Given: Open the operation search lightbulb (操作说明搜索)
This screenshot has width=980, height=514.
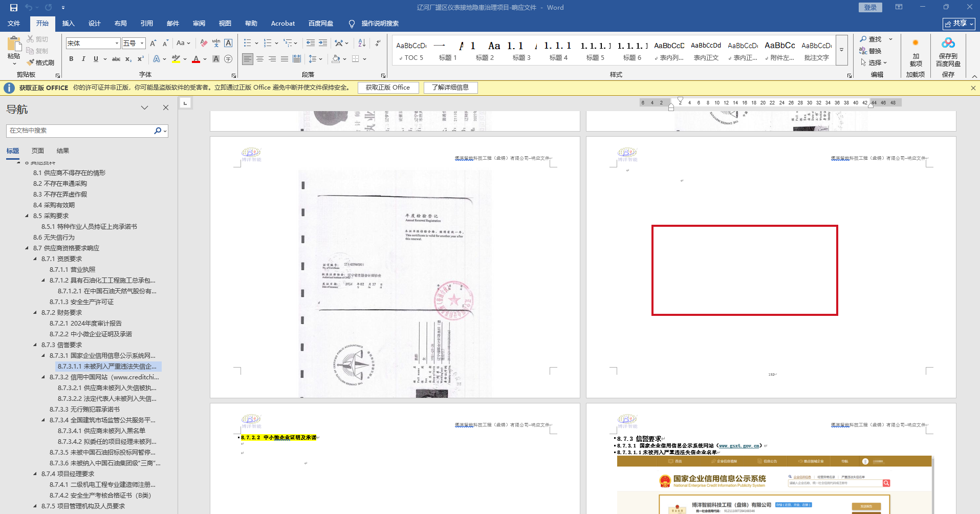Looking at the screenshot, I should (x=352, y=24).
